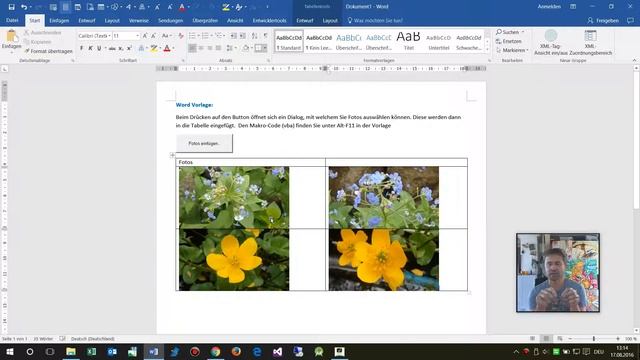Apply italic formatting (K)

point(90,48)
